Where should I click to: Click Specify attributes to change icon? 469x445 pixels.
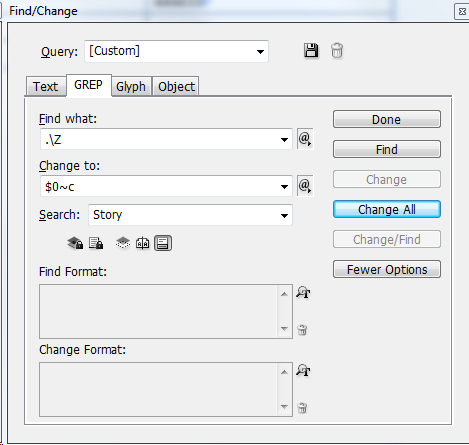[303, 371]
